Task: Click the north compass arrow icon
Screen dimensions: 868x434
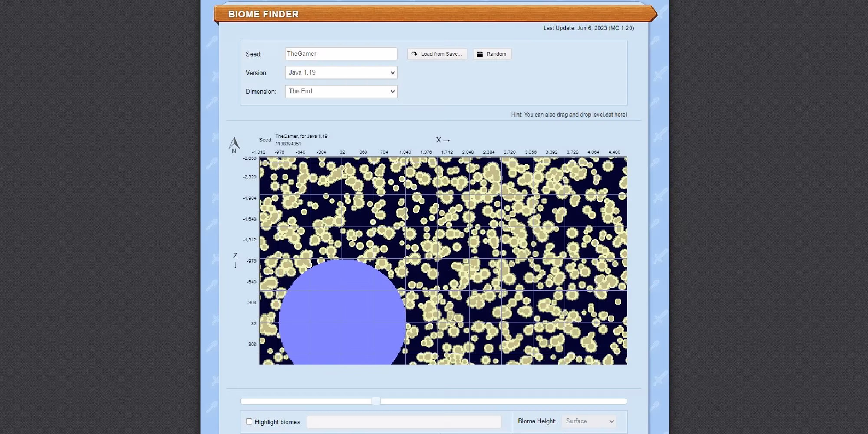Action: (x=234, y=145)
